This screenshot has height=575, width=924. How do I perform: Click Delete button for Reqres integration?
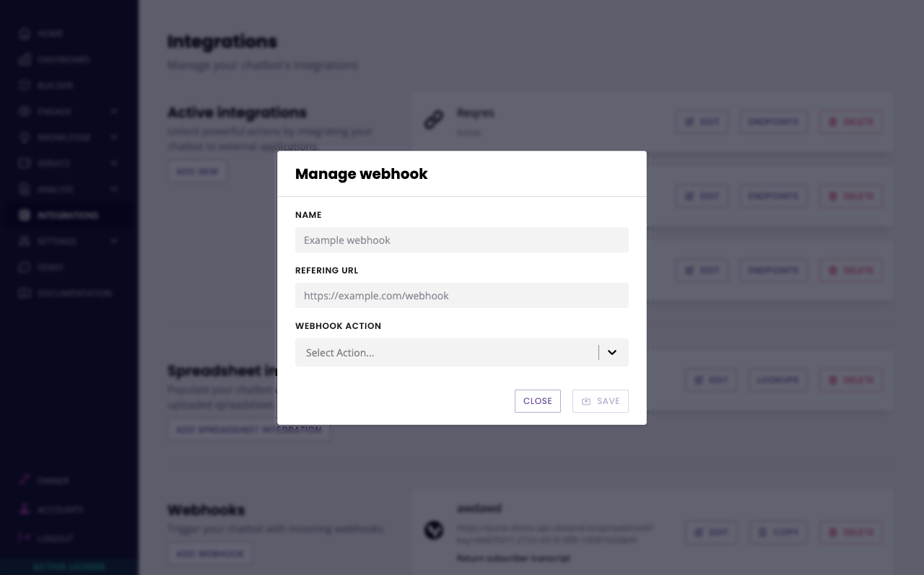coord(851,122)
